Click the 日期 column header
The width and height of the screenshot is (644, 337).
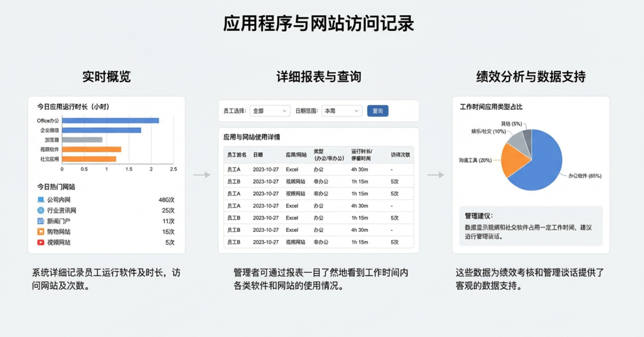(258, 155)
